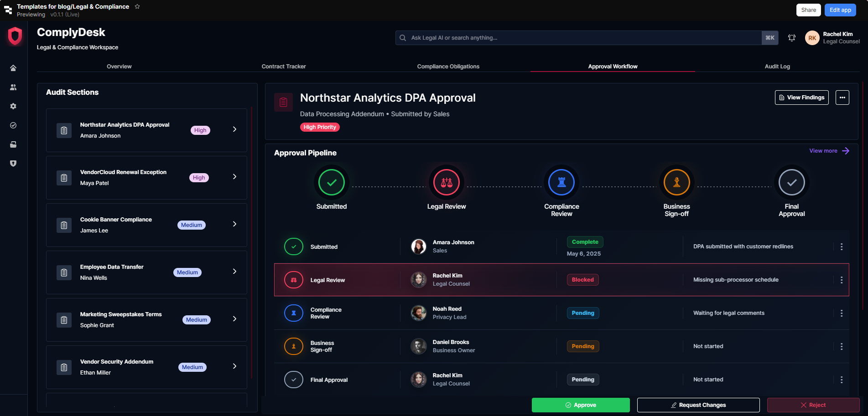Image resolution: width=868 pixels, height=416 pixels.
Task: Open the small shield sidebar icon
Action: tap(13, 164)
